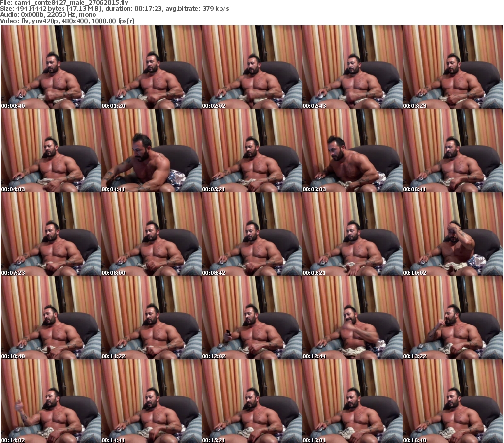Select the thumbnail frame stamped 00:16:01
Viewport: 504px width, 443px height.
click(352, 401)
